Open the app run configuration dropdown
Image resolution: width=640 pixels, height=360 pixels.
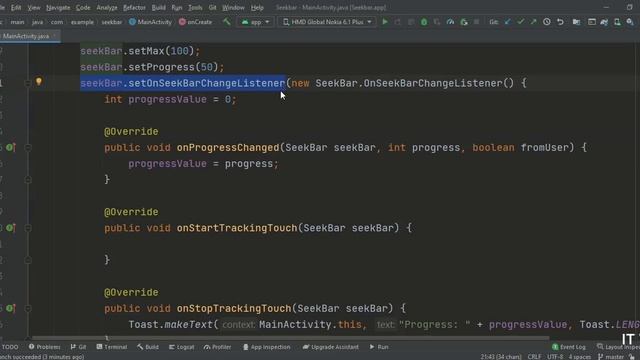tap(256, 22)
